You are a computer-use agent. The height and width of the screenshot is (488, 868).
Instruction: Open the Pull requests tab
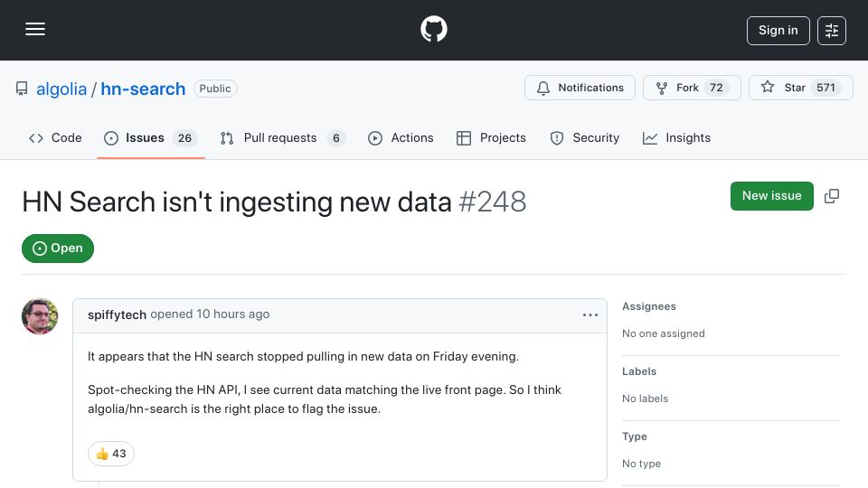282,137
